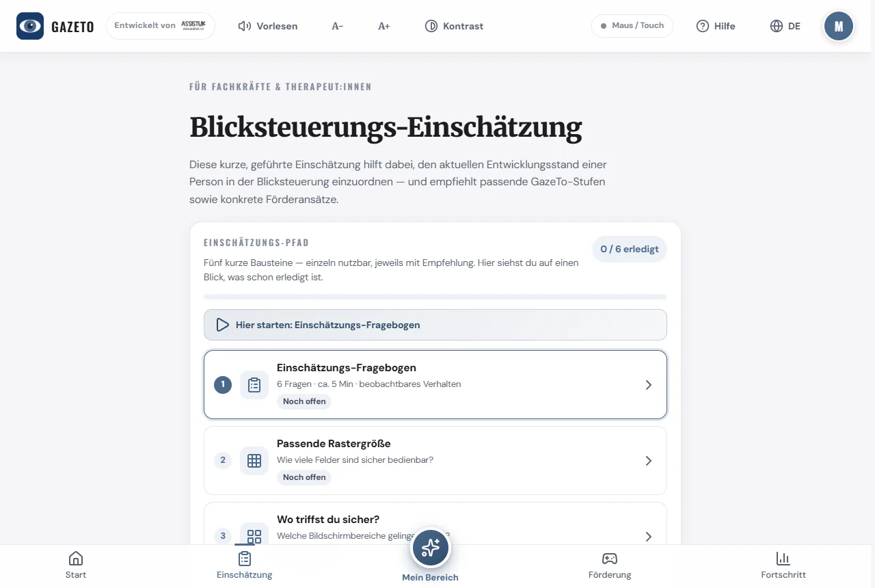This screenshot has height=588, width=875.
Task: Click the Kontrast half-circle icon
Action: pyautogui.click(x=431, y=26)
